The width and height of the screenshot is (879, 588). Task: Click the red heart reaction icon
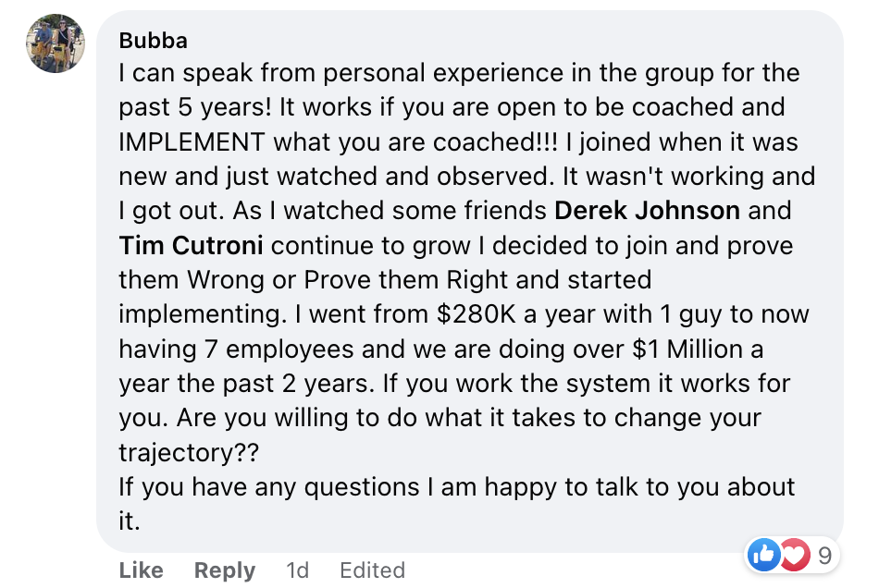[x=793, y=555]
